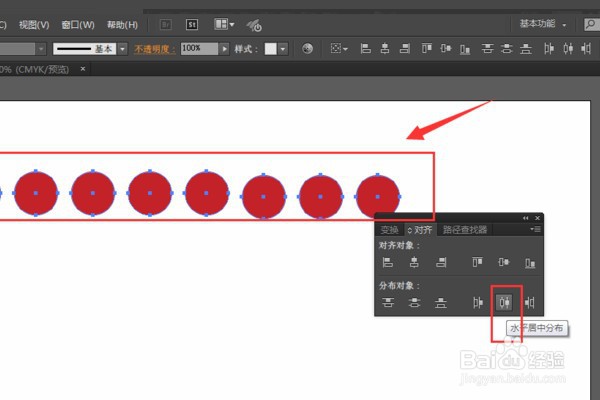The height and width of the screenshot is (400, 600).
Task: Open the Arrange Documents dropdown
Action: (x=224, y=24)
